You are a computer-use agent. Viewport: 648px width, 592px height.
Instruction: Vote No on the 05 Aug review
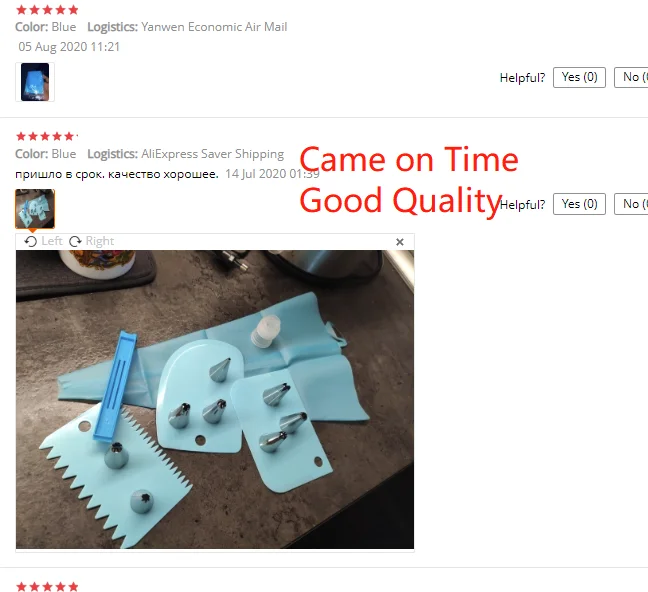[631, 77]
